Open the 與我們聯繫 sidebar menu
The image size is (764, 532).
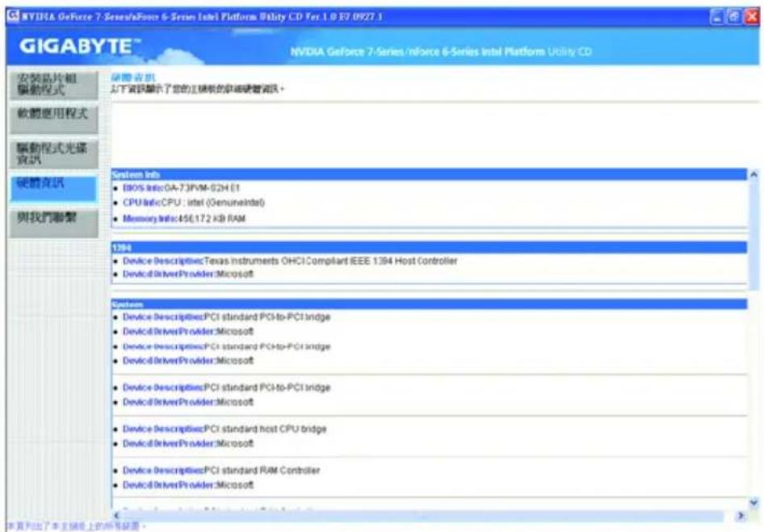[x=53, y=223]
